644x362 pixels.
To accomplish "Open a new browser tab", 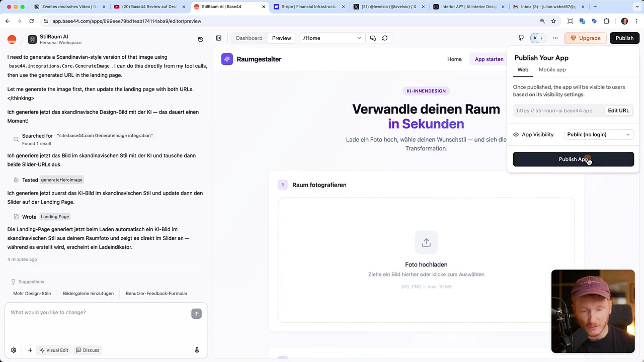I will 595,7.
